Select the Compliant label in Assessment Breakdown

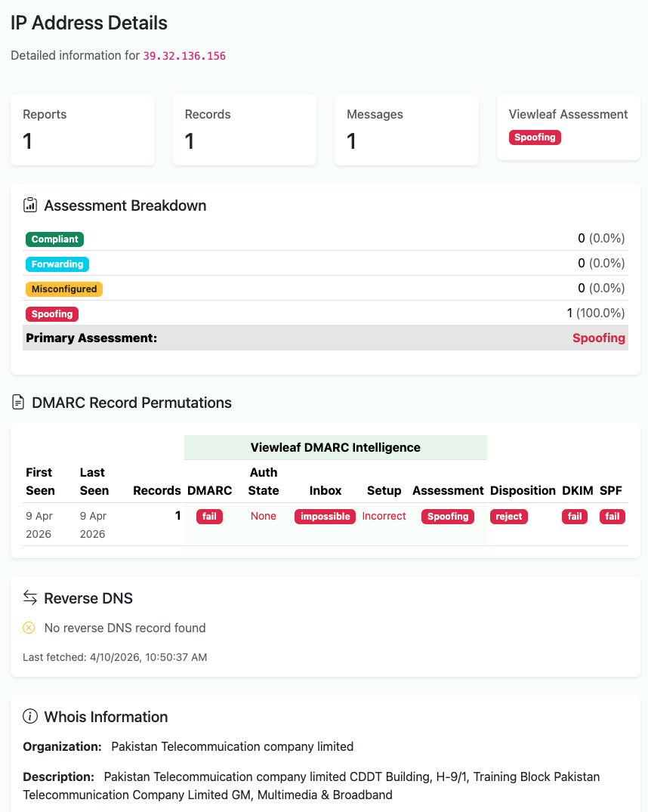[54, 239]
